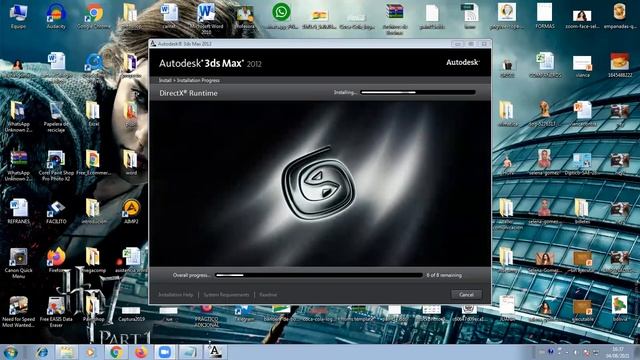Open the Equipo desktop icon
Screen dimensions: 640x360
18,17
